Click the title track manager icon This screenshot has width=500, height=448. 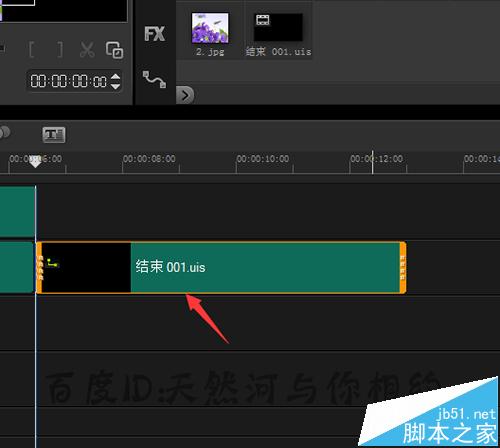pyautogui.click(x=54, y=135)
